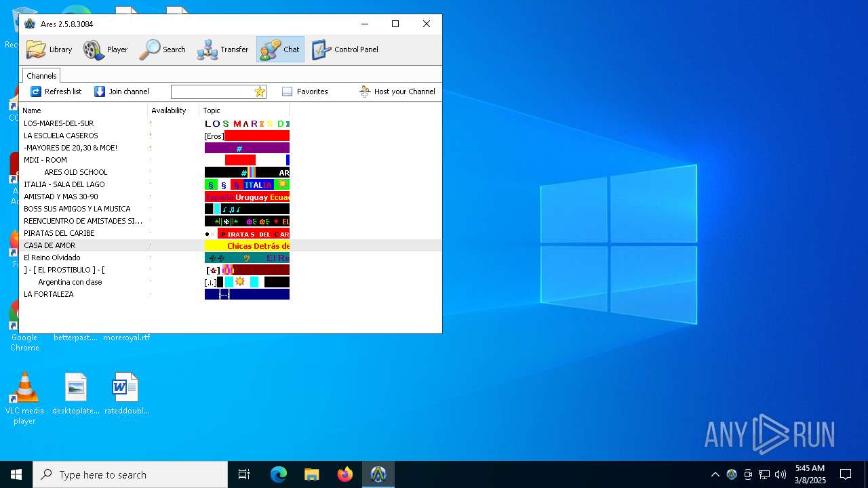Focus the channel filter input field
The image size is (868, 488).
tap(212, 91)
